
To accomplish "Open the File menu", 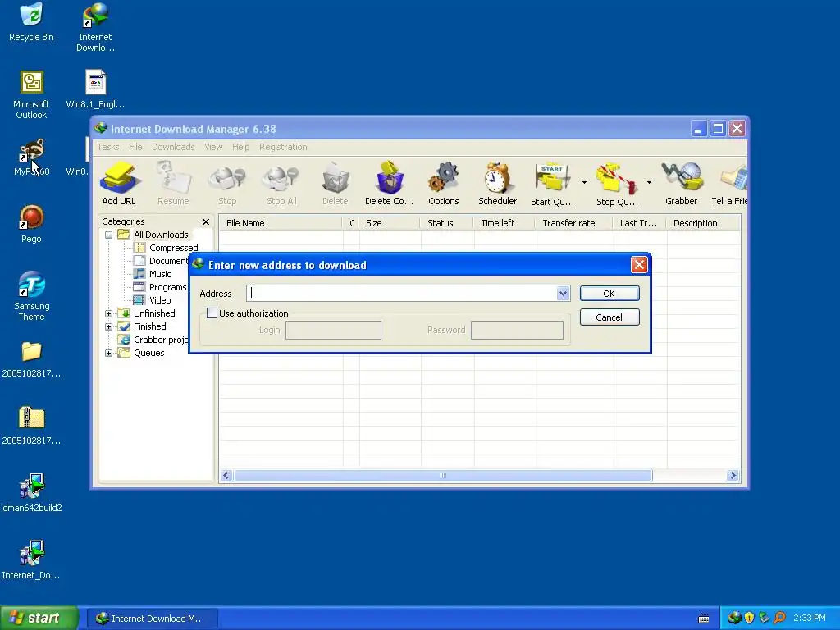I will click(x=135, y=147).
